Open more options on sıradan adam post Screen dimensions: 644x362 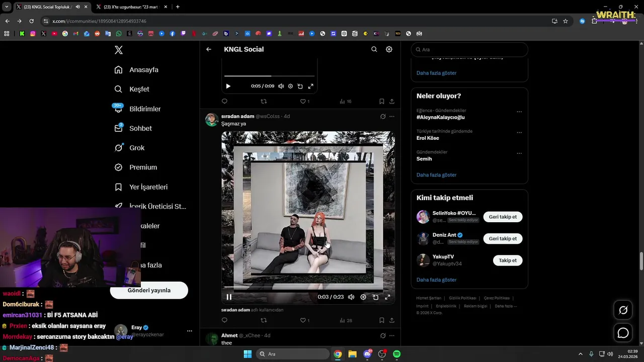(392, 116)
